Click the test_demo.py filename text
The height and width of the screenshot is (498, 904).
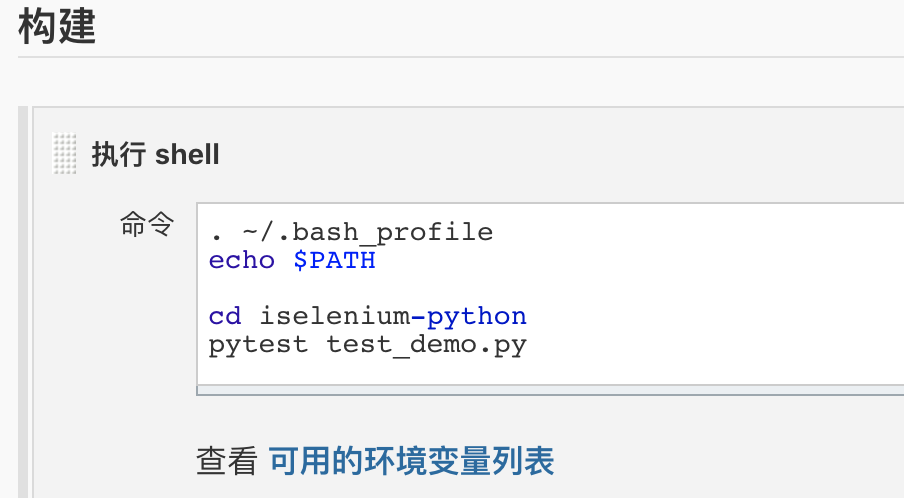[426, 345]
